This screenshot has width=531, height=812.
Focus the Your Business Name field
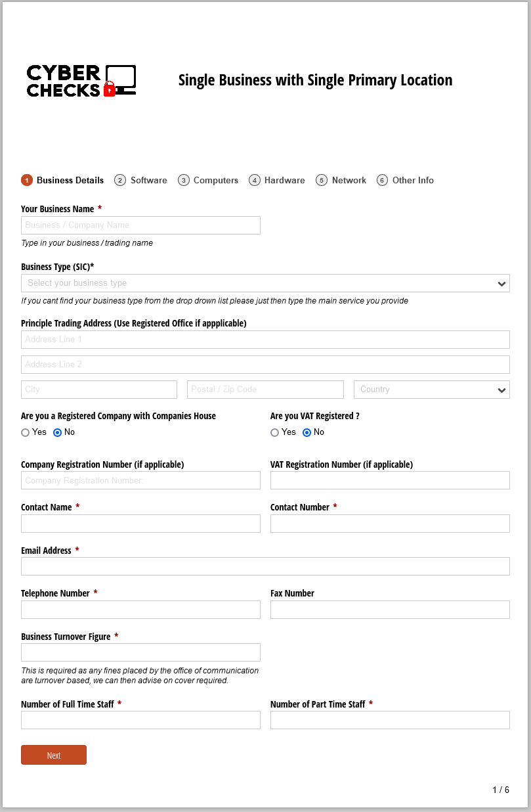[x=140, y=225]
